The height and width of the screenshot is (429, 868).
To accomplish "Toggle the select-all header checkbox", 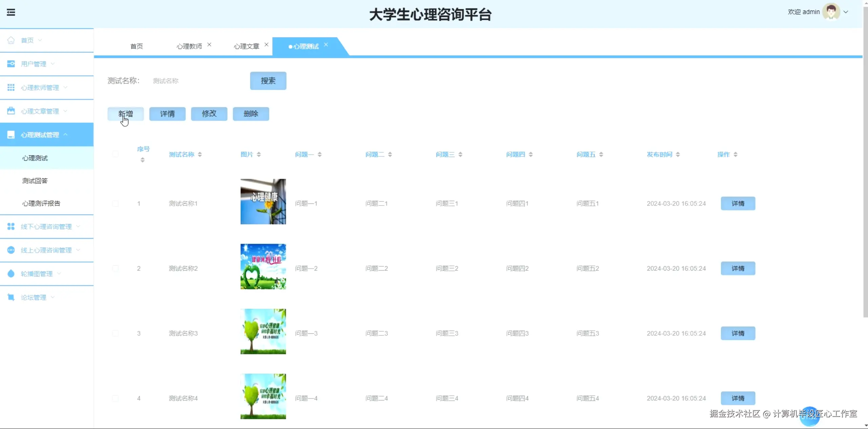I will tap(115, 154).
